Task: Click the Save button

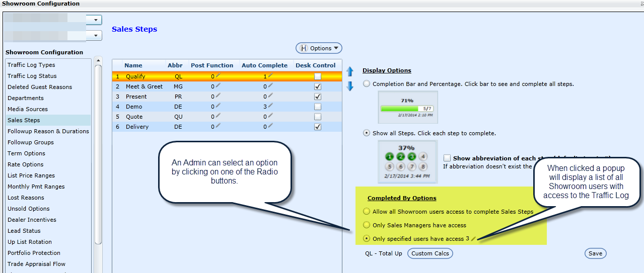Action: 595,253
